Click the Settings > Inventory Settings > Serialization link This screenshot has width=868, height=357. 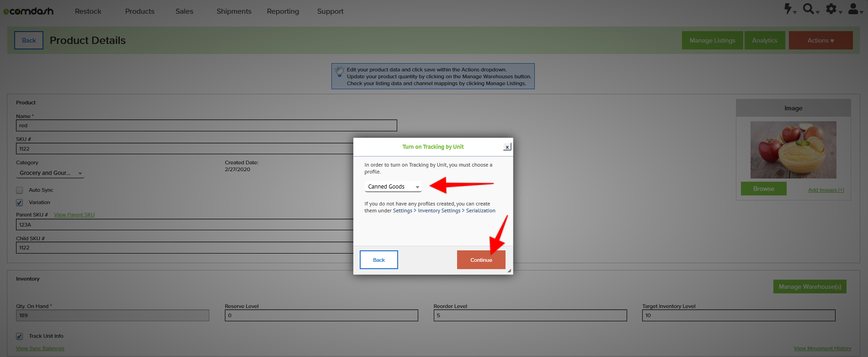tap(444, 211)
